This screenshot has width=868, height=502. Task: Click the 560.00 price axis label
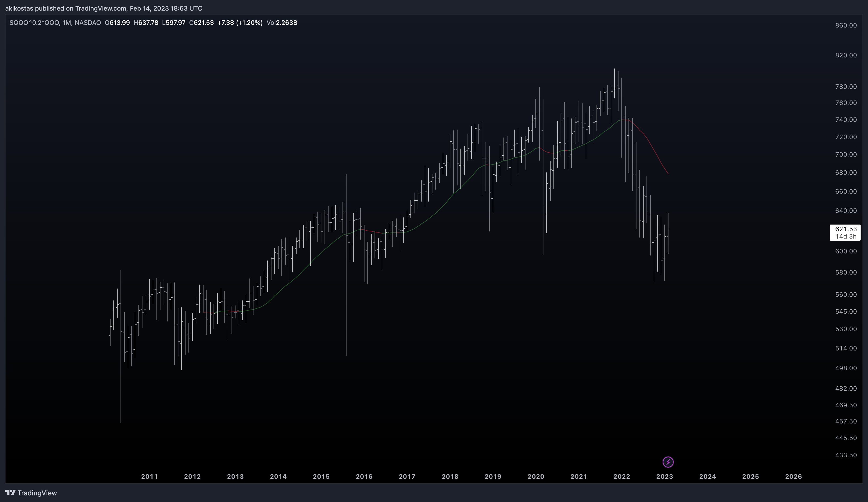(846, 294)
